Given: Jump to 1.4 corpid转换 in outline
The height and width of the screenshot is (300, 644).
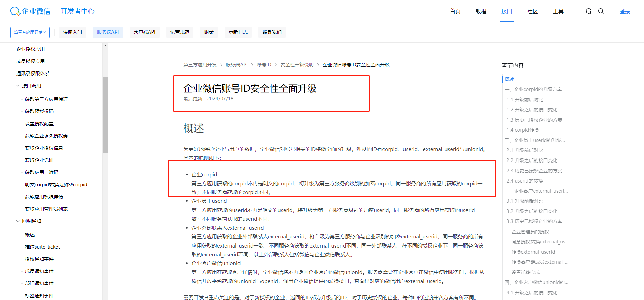Looking at the screenshot, I should click(x=523, y=130).
